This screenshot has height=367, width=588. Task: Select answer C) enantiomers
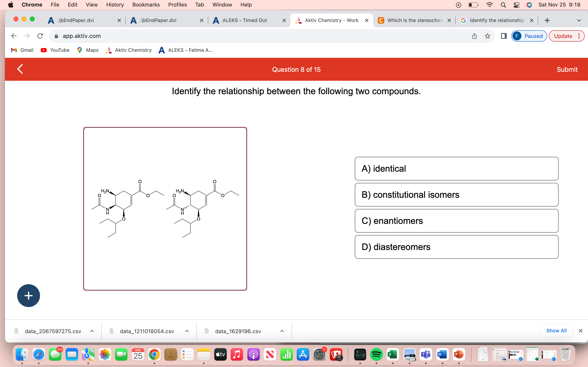456,221
